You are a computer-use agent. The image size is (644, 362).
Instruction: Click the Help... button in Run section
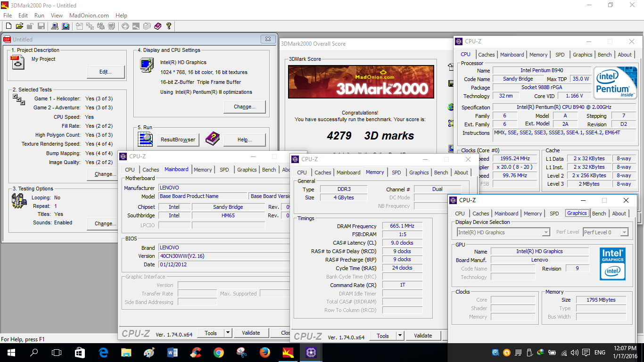click(x=244, y=140)
